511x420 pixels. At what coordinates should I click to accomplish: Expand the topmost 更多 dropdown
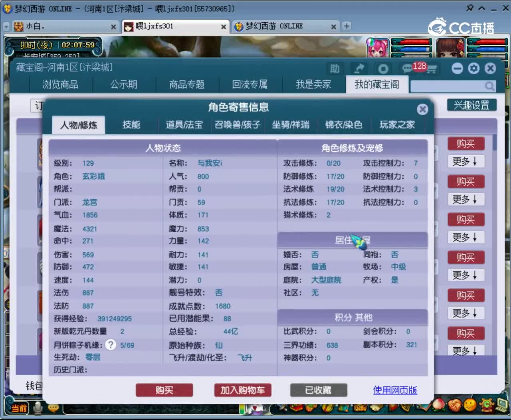[466, 161]
